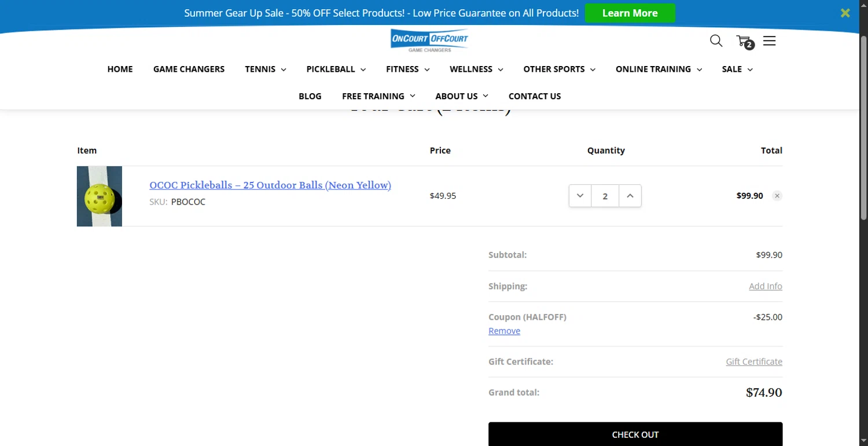
Task: Expand the ABOUT US dropdown menu
Action: pos(462,96)
